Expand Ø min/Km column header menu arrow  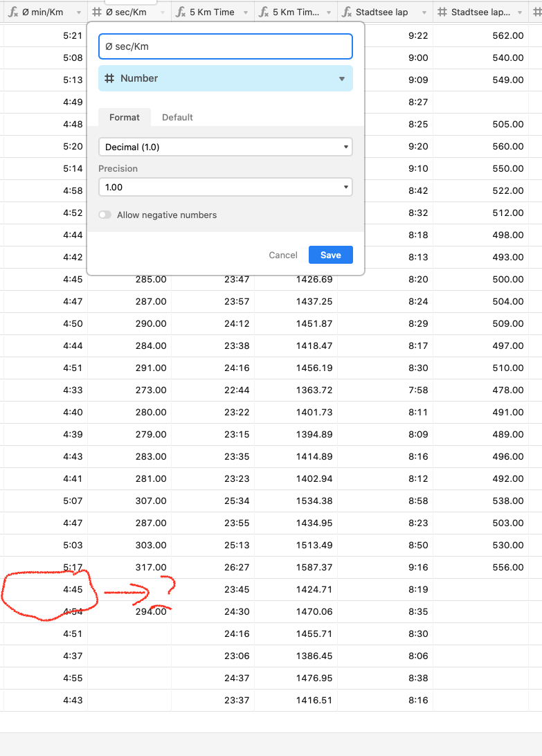[x=79, y=12]
